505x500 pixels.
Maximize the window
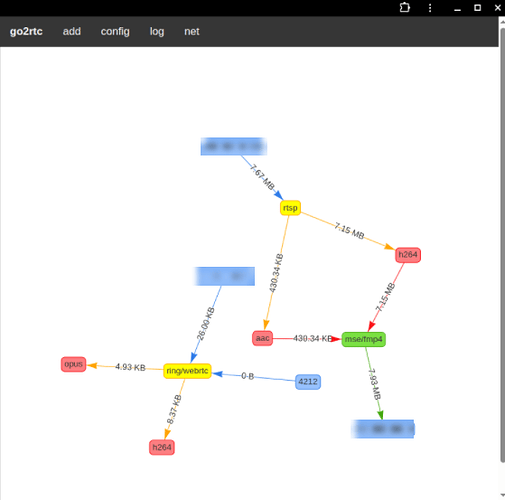pos(477,8)
